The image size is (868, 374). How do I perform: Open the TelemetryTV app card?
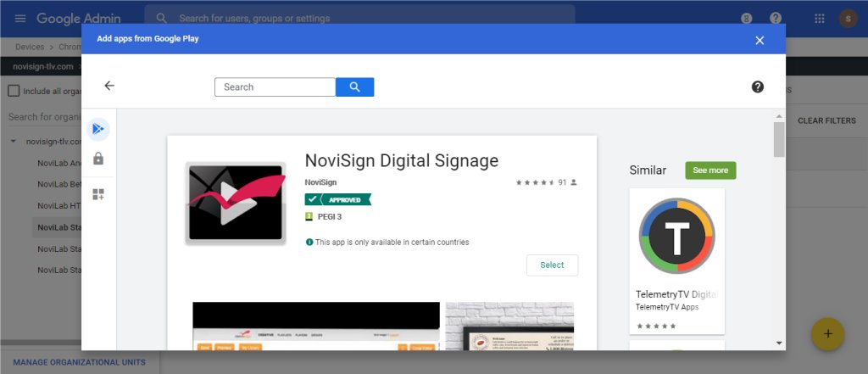point(677,261)
